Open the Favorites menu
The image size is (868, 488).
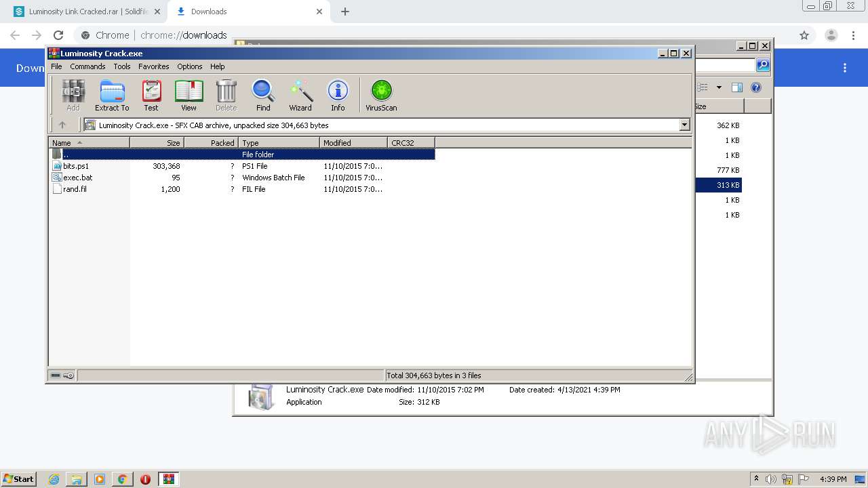(154, 66)
